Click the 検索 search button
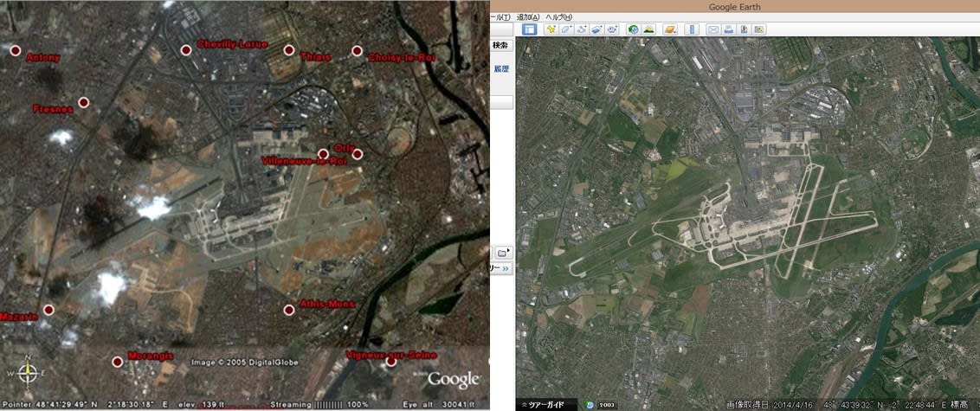980x411 pixels. tap(500, 45)
